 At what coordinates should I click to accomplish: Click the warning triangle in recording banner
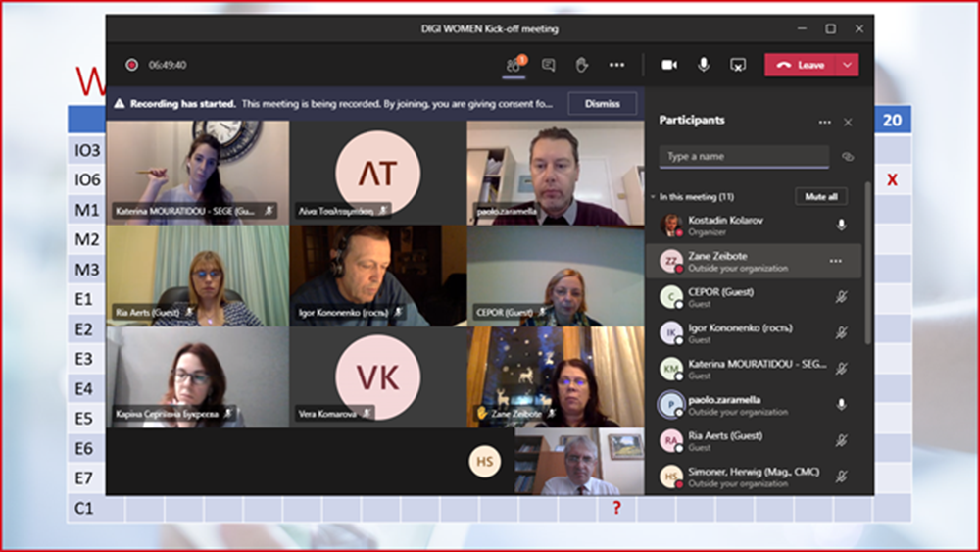[x=120, y=104]
